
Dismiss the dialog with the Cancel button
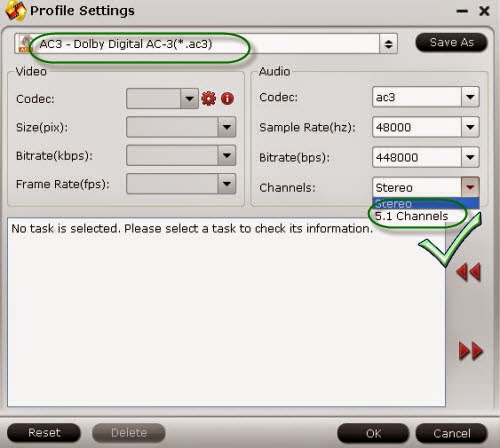click(x=452, y=433)
